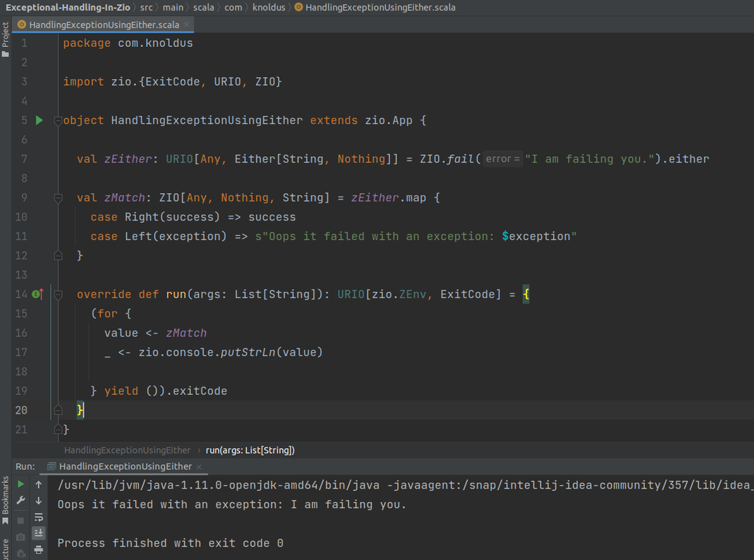Click the highlighted opening brace on line 14
The image size is (754, 560).
click(x=526, y=294)
